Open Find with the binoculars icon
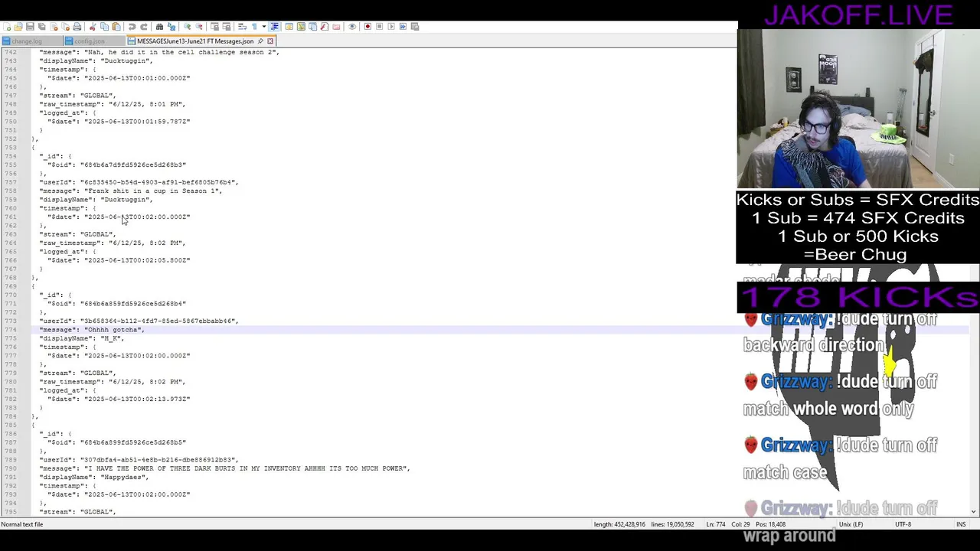 click(159, 26)
